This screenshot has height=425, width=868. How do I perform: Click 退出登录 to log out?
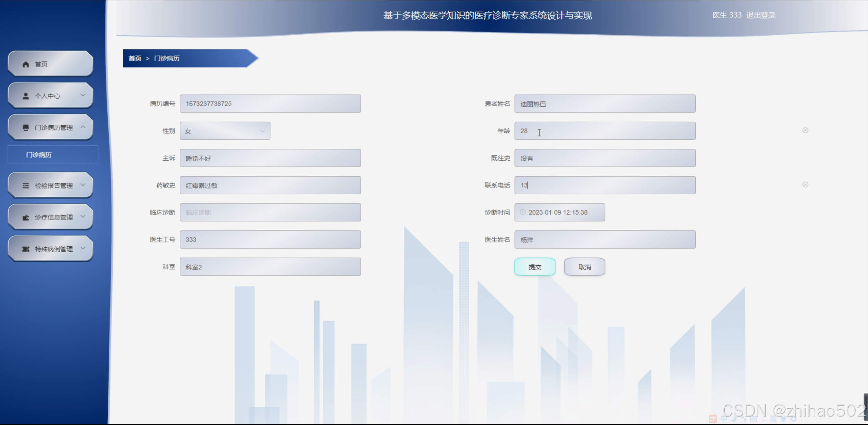coord(761,15)
